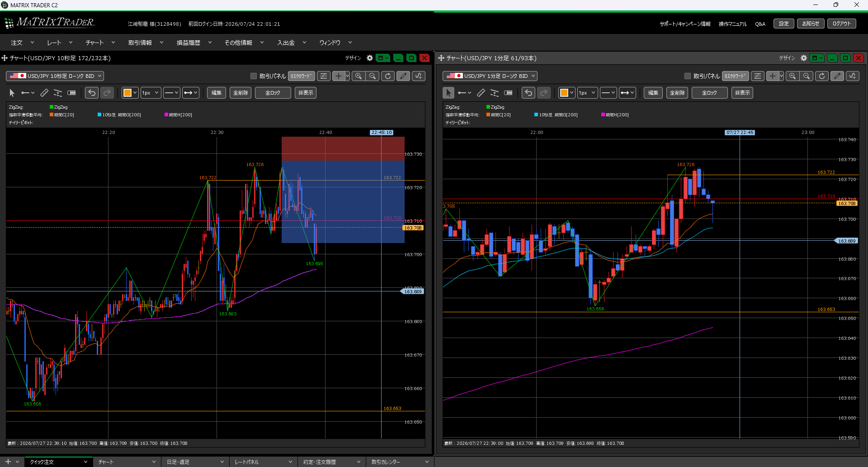Select the cursor tool in 1分足 chart toolbar

[x=448, y=93]
